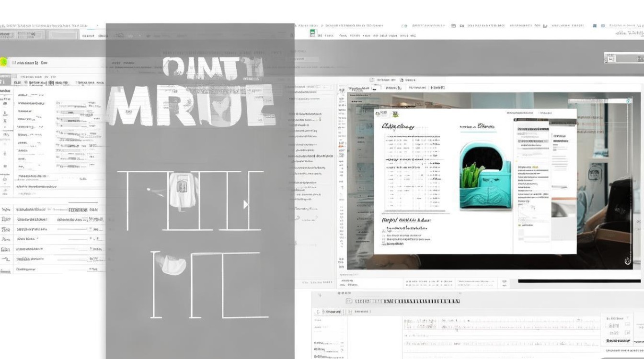Click the small white play triangle in gray panel
644x359 pixels.
click(x=246, y=204)
